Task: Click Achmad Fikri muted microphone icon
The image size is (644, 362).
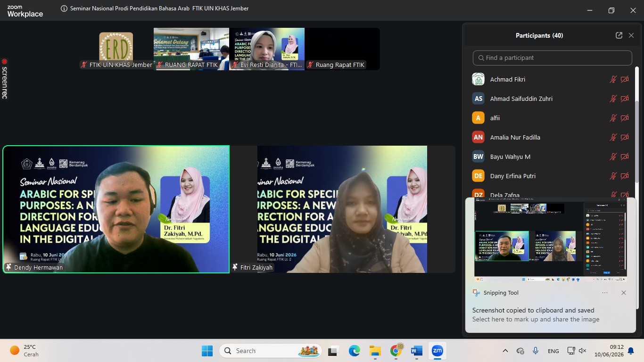Action: coord(613,79)
